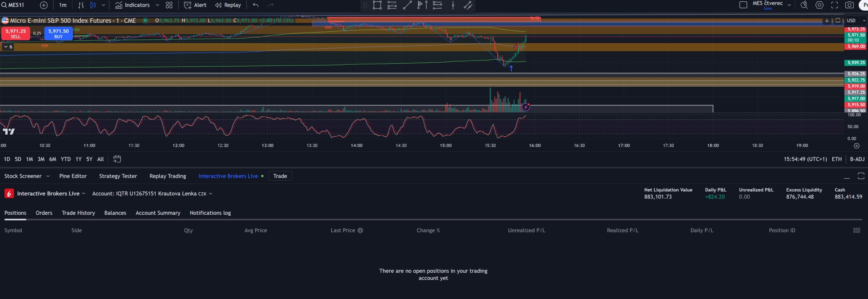Set range to 1D
The height and width of the screenshot is (299, 868).
pyautogui.click(x=7, y=159)
